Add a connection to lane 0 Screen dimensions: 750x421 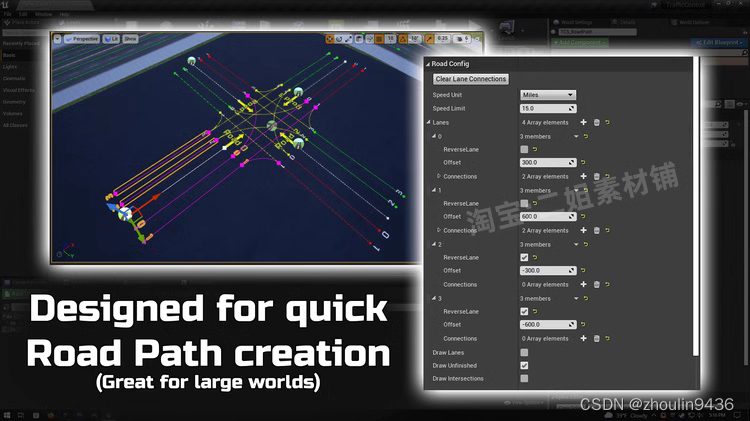click(584, 177)
